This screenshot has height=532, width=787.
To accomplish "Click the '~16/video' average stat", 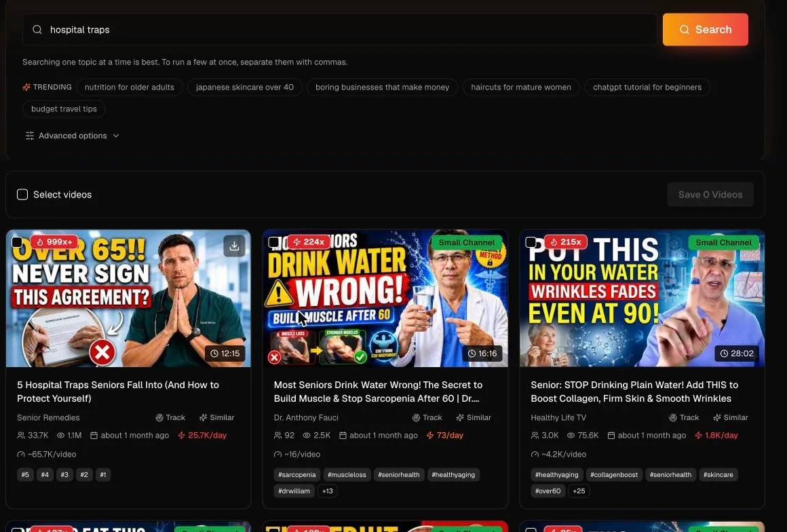I will 297,454.
